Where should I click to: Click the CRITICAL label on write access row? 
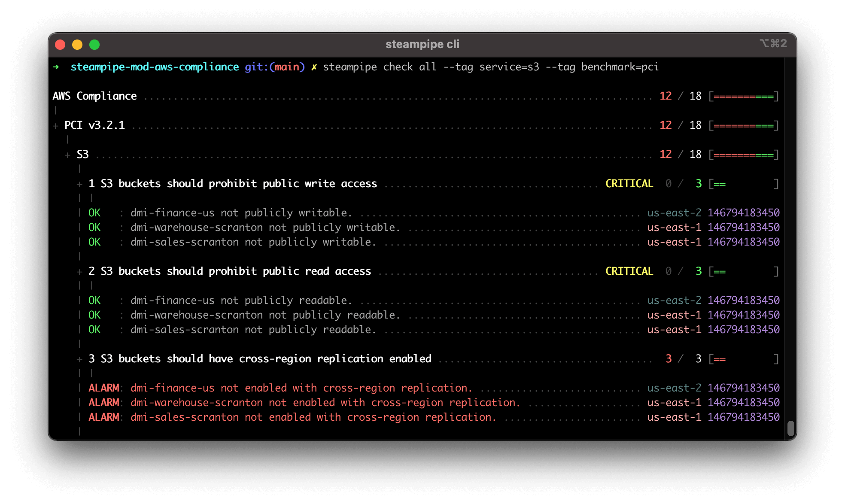coord(629,184)
